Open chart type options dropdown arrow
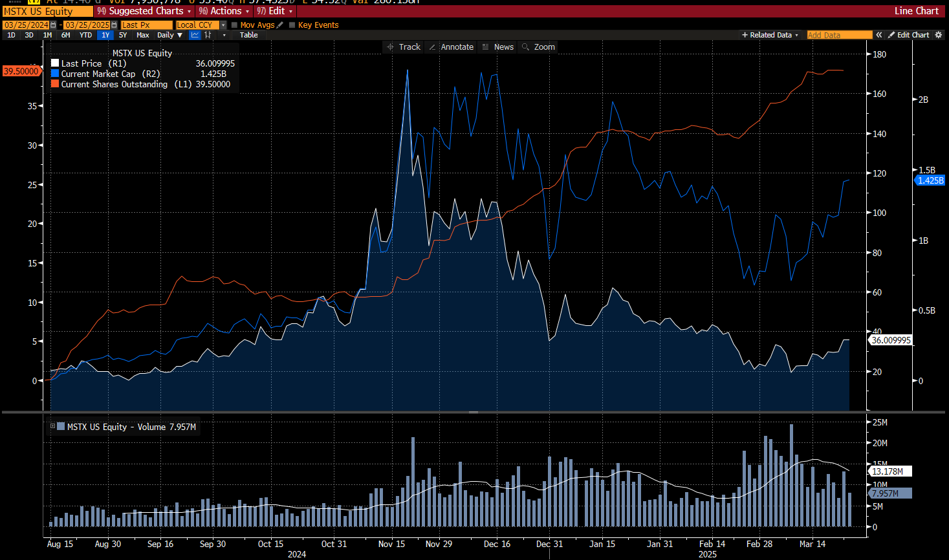 [224, 35]
